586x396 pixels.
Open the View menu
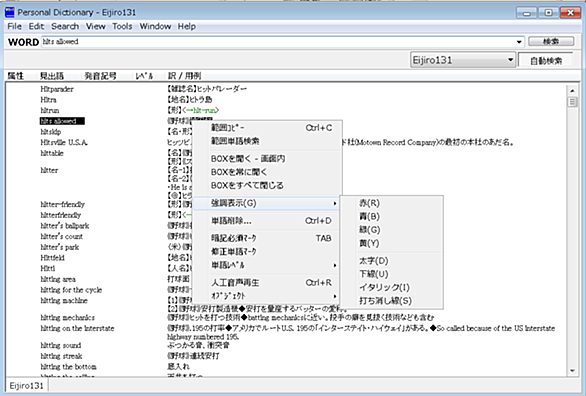point(95,27)
